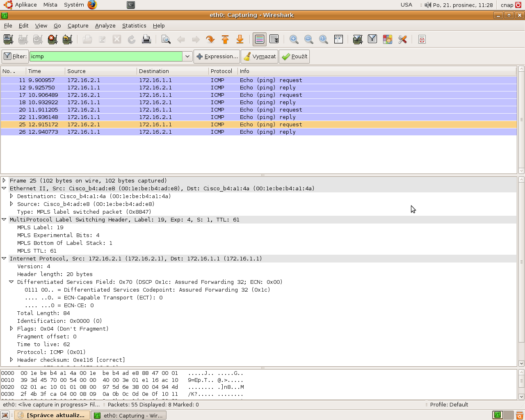Open the capture interfaces list icon

pyautogui.click(x=8, y=39)
